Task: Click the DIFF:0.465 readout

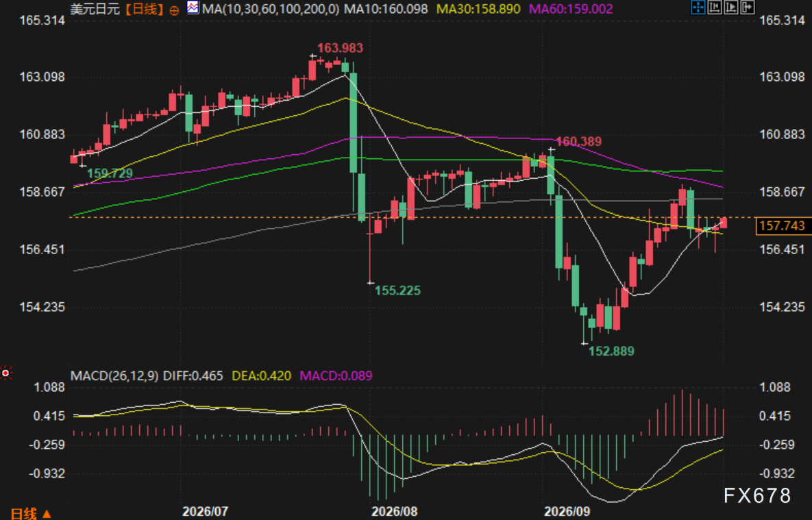Action: [x=193, y=375]
